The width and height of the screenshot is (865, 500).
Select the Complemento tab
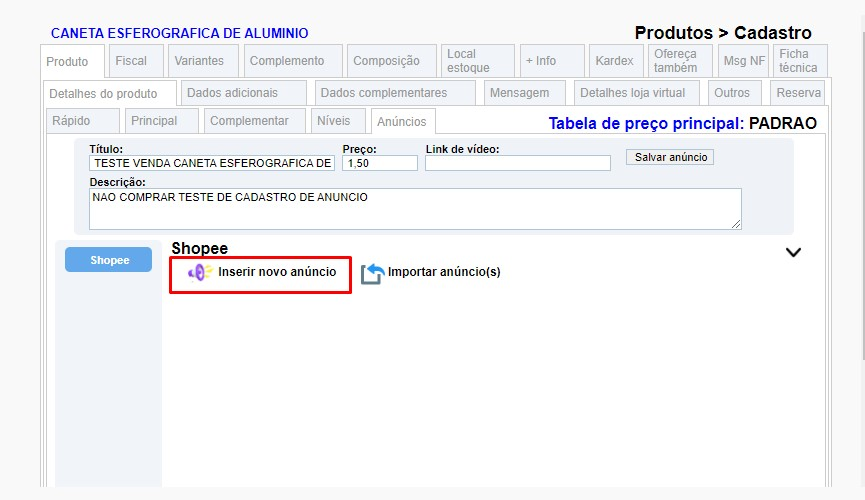point(293,61)
